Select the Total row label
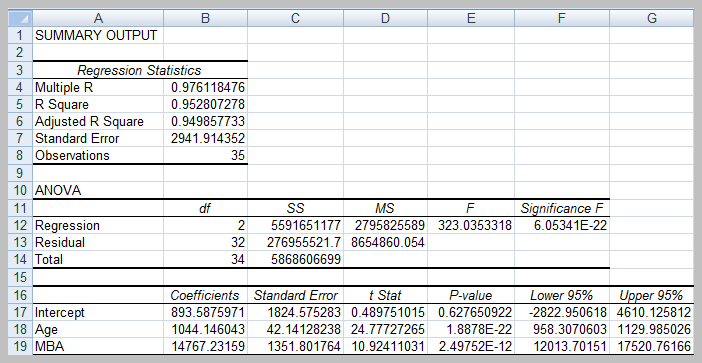702x363 pixels. [98, 259]
